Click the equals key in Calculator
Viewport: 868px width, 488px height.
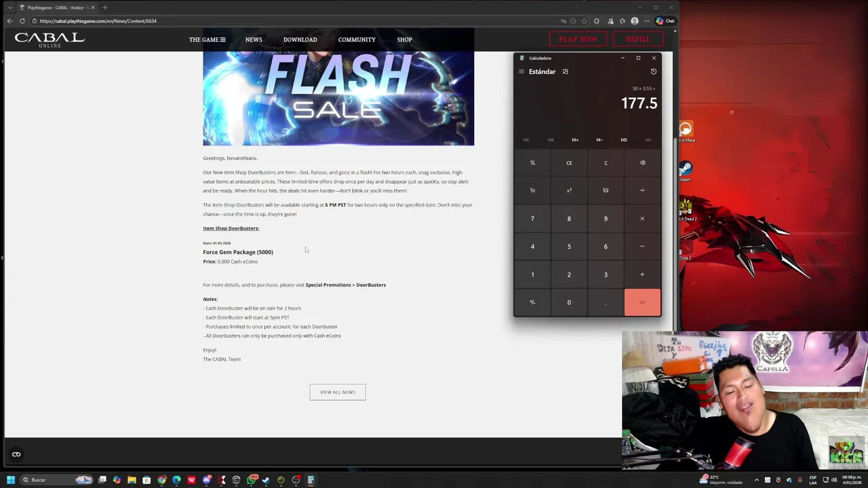tap(642, 302)
